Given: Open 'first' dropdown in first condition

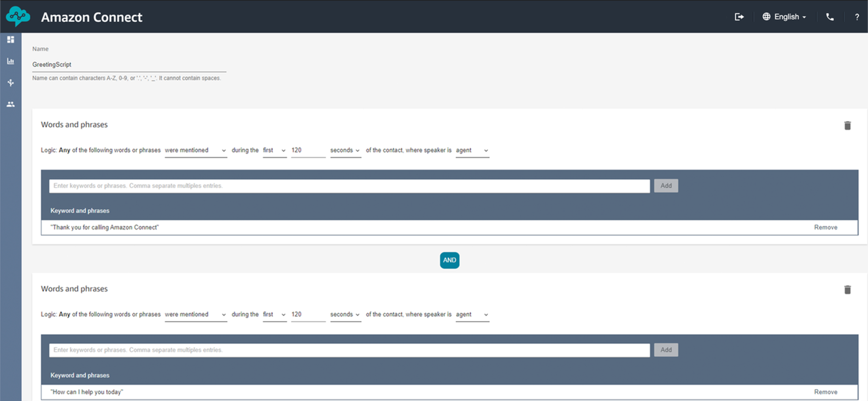Looking at the screenshot, I should coord(275,151).
